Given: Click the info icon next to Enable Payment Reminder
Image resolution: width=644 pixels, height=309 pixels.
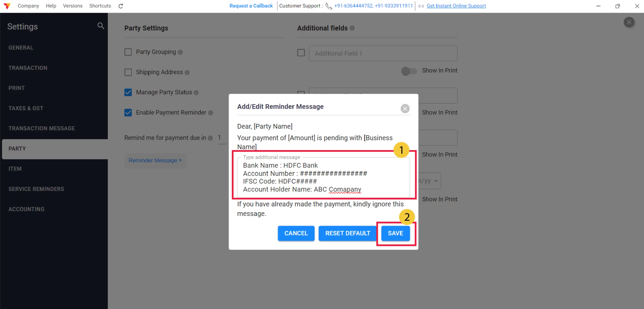Looking at the screenshot, I should (x=211, y=113).
